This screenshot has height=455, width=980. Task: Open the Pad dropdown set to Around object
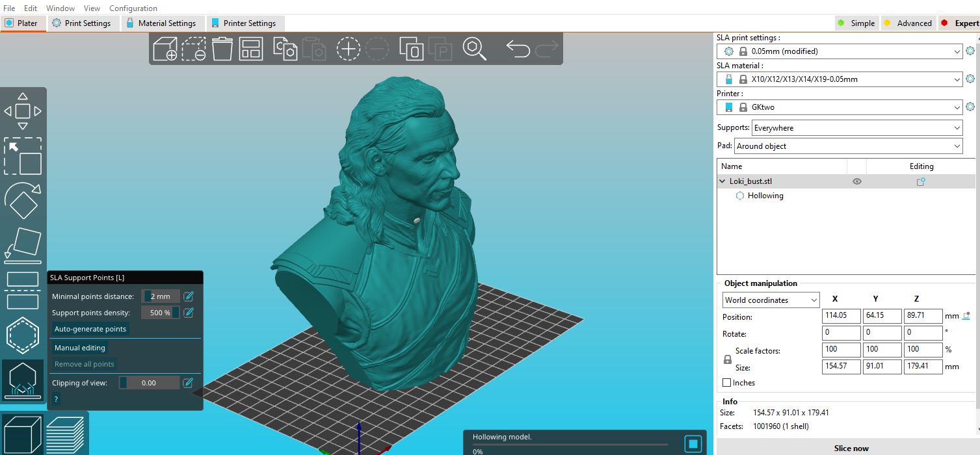[848, 146]
